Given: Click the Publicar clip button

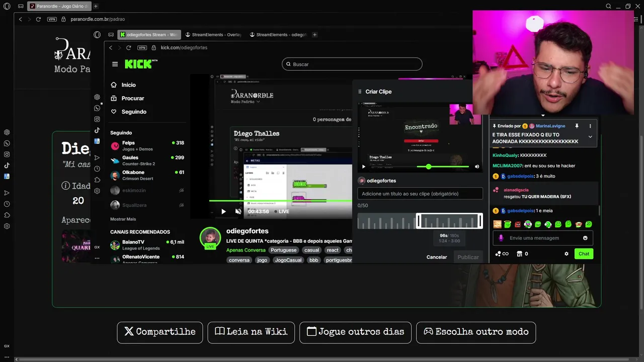Looking at the screenshot, I should [468, 257].
